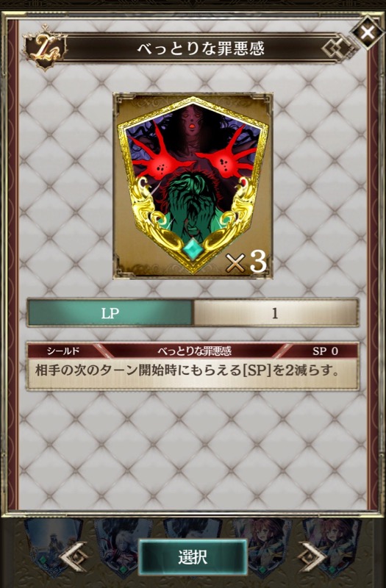Close the card detail popup
This screenshot has width=386, height=588.
click(x=367, y=33)
